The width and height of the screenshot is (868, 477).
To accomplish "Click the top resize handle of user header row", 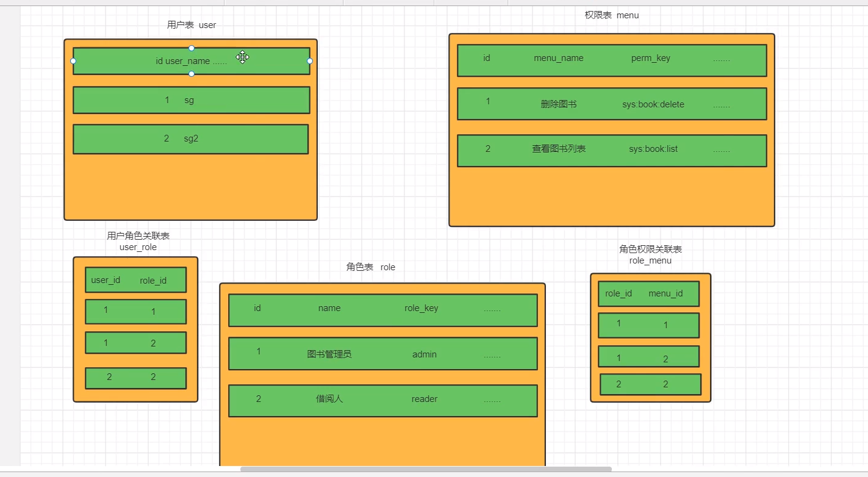I will point(192,48).
